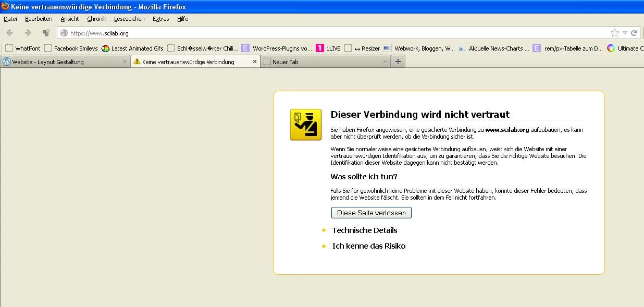
Task: Open the Hilfe menu
Action: tap(182, 19)
